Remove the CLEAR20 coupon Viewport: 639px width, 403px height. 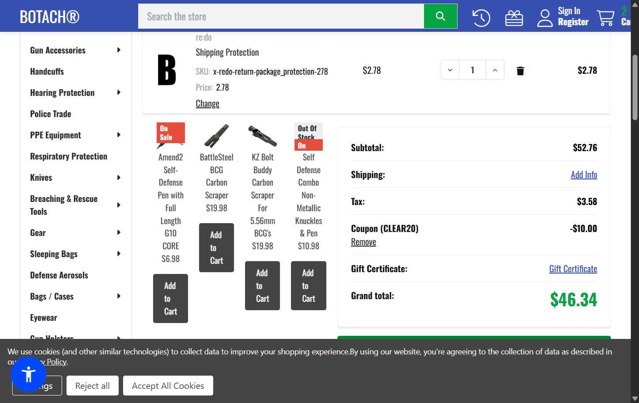pos(363,242)
